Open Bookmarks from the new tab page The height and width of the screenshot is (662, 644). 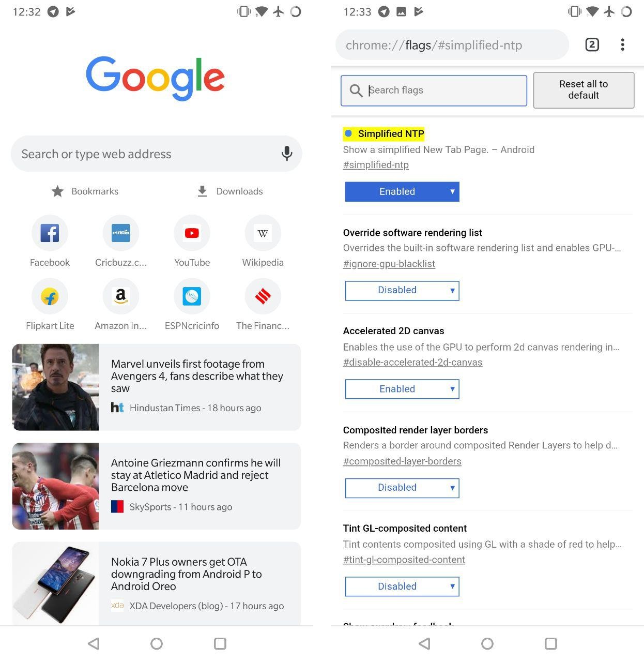pyautogui.click(x=85, y=191)
